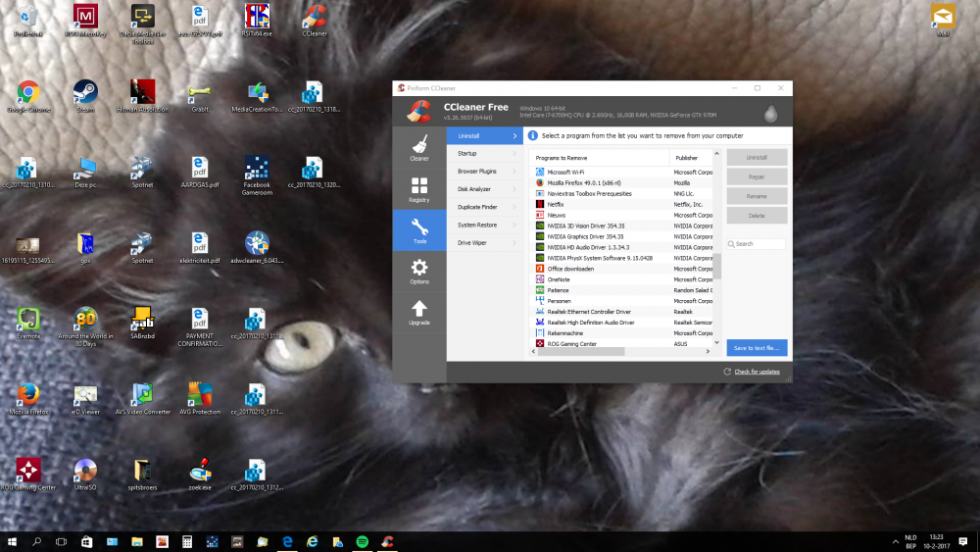Open the Options gear icon
The image size is (980, 552).
pyautogui.click(x=418, y=272)
